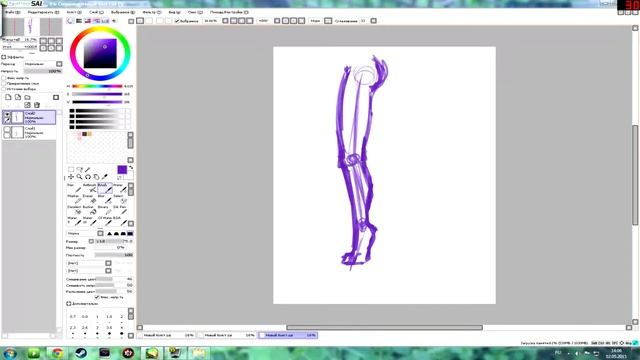640x360 pixels.
Task: Open the Filter menu
Action: (151, 12)
